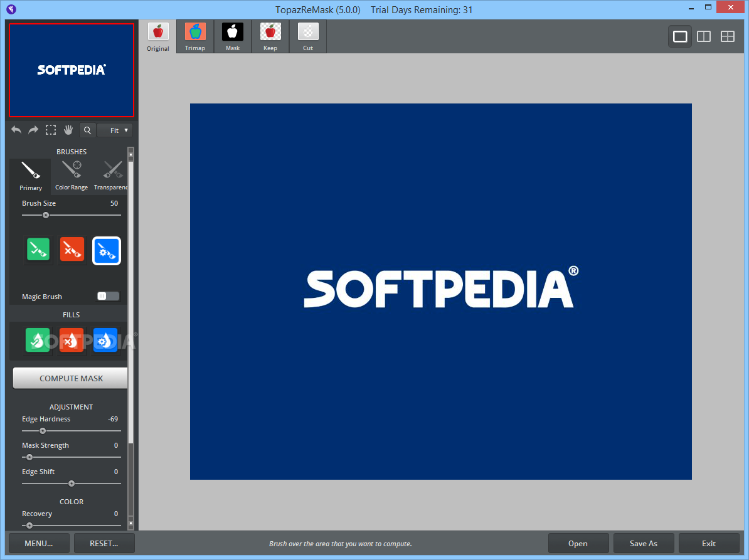Click the Exit button
749x560 pixels.
(x=709, y=543)
